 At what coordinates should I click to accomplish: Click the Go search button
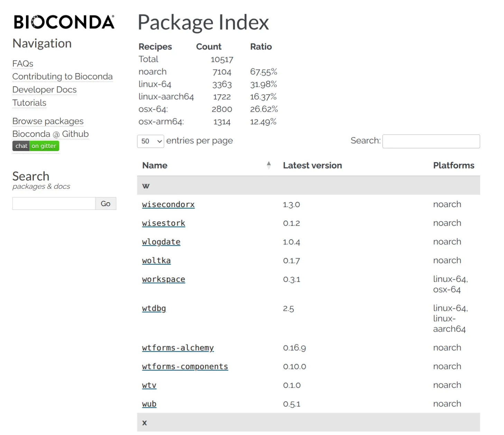[x=106, y=204]
